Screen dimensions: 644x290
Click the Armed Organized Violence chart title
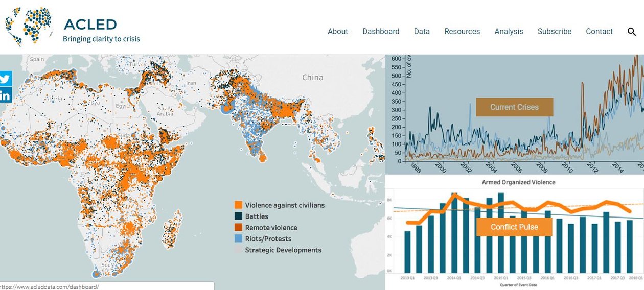coord(518,182)
